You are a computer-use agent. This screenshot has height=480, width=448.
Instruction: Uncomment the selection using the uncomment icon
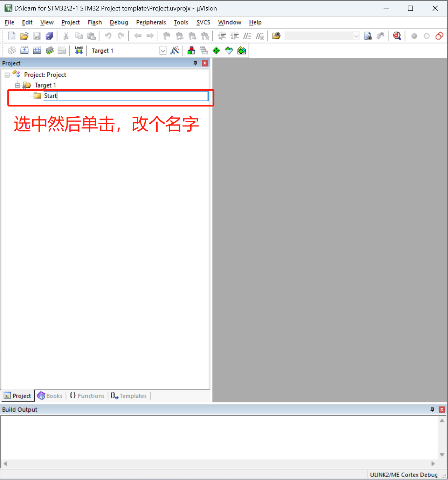tap(260, 36)
